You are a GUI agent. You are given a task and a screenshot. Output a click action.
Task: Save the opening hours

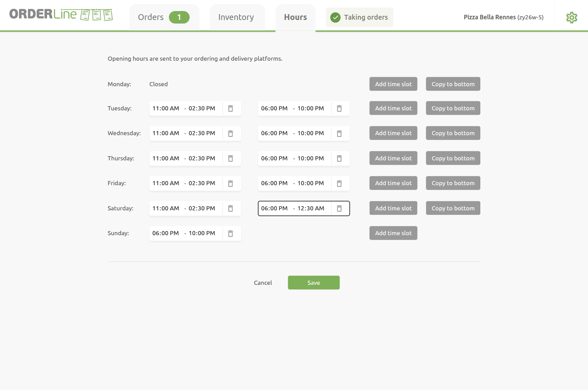(x=314, y=282)
